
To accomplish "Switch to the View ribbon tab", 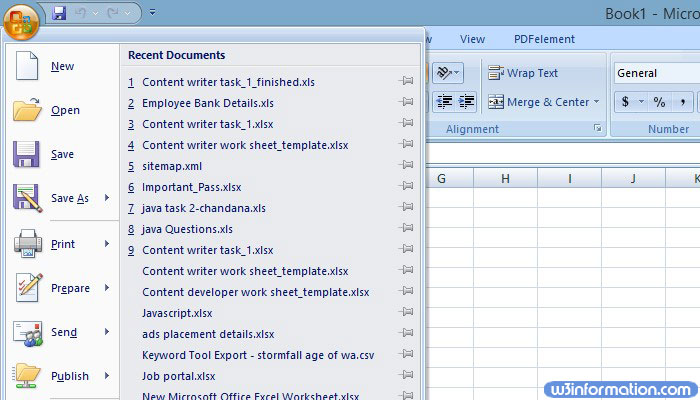I will point(472,39).
